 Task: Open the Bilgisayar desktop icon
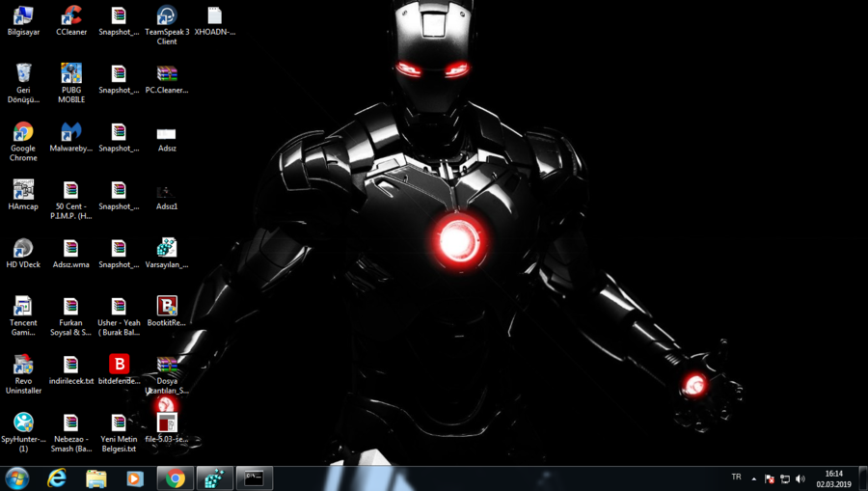click(23, 21)
